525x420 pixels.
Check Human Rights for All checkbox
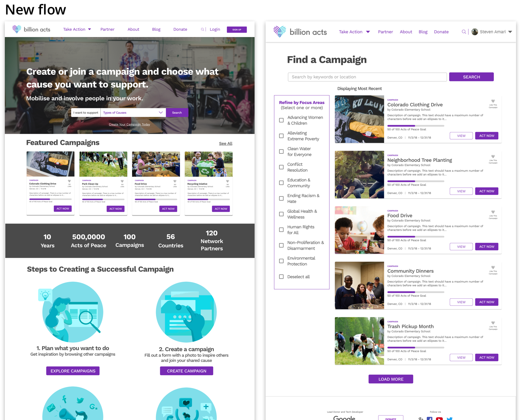(x=281, y=230)
